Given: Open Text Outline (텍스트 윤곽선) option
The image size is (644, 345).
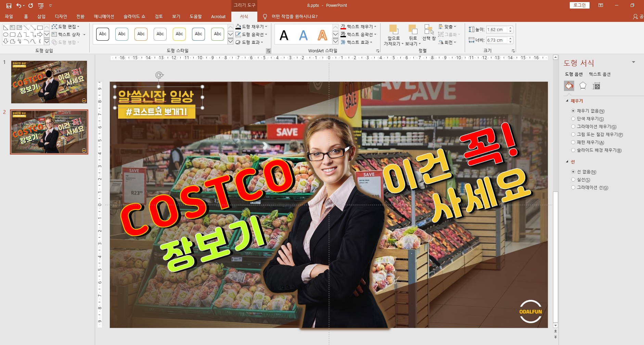Looking at the screenshot, I should click(358, 34).
